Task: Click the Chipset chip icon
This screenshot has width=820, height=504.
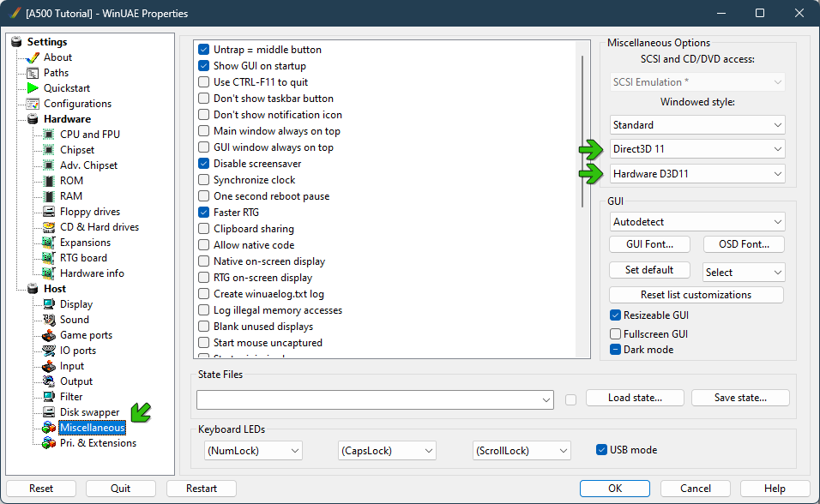Action: [x=49, y=150]
